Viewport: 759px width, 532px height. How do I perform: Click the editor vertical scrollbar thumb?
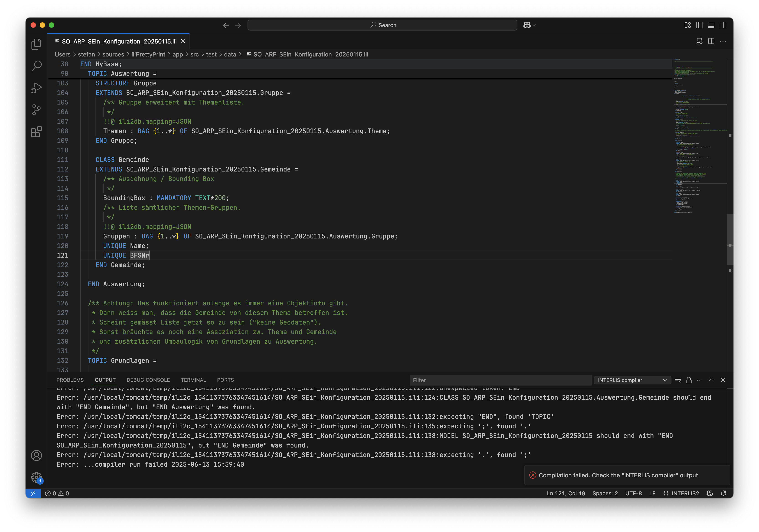click(x=730, y=239)
